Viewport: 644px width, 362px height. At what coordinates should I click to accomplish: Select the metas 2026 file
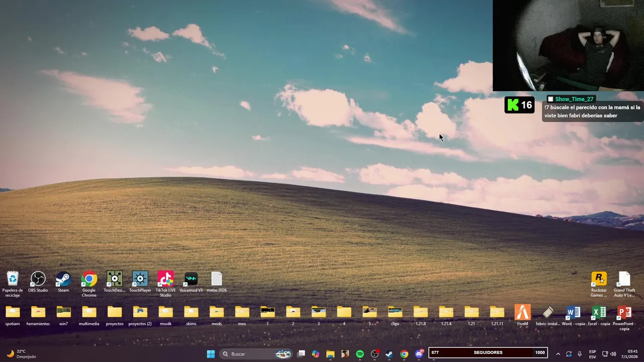(x=216, y=283)
